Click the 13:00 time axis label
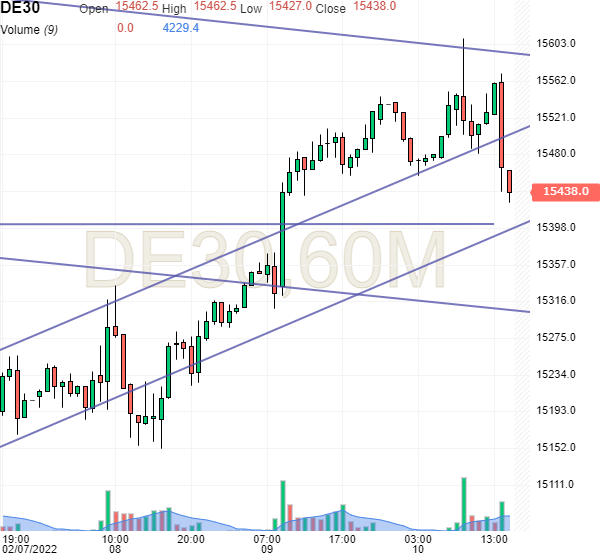The height and width of the screenshot is (558, 600). click(x=495, y=538)
